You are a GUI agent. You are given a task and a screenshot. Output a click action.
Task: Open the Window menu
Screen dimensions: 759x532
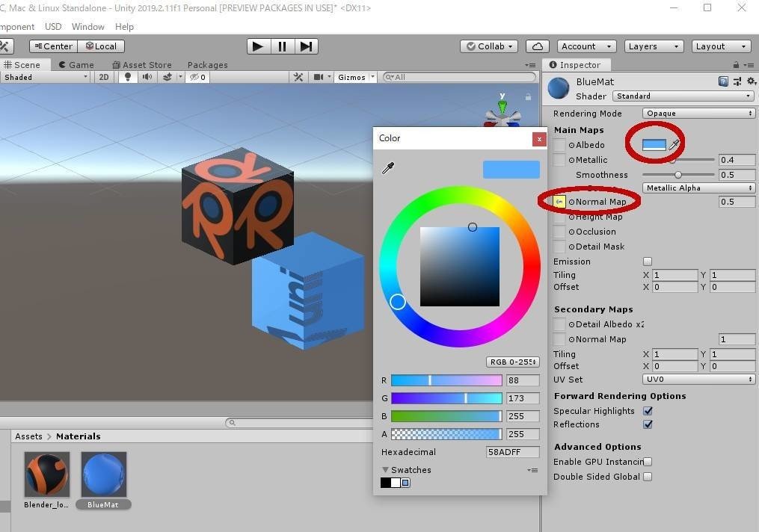pos(87,27)
